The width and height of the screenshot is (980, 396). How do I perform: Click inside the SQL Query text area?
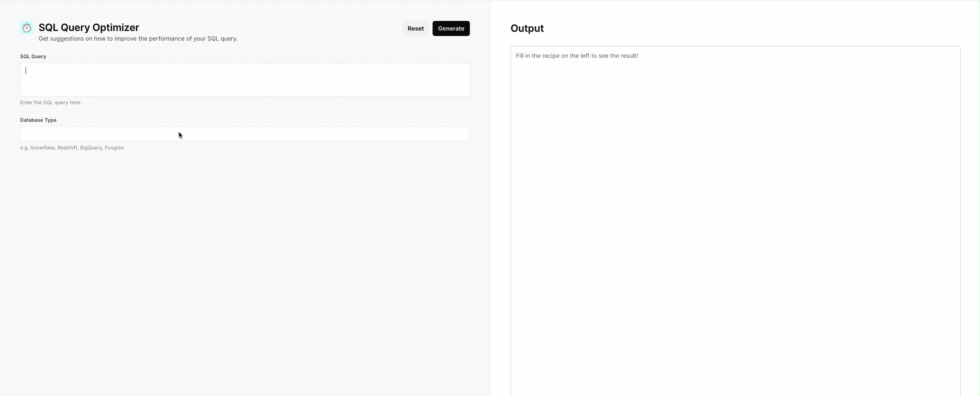(244, 79)
